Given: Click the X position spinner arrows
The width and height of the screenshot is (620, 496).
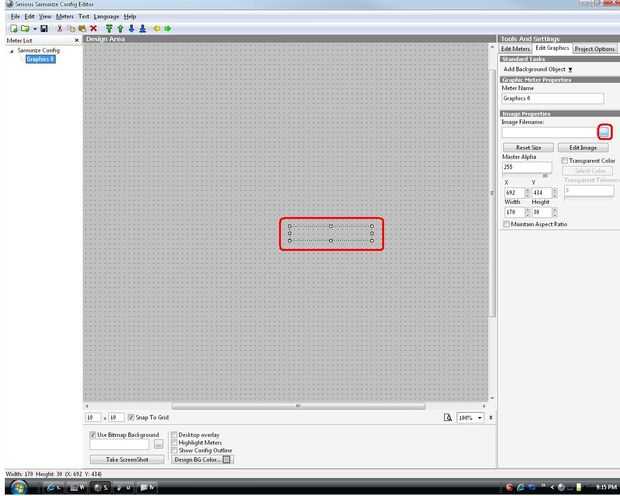Looking at the screenshot, I should (527, 193).
